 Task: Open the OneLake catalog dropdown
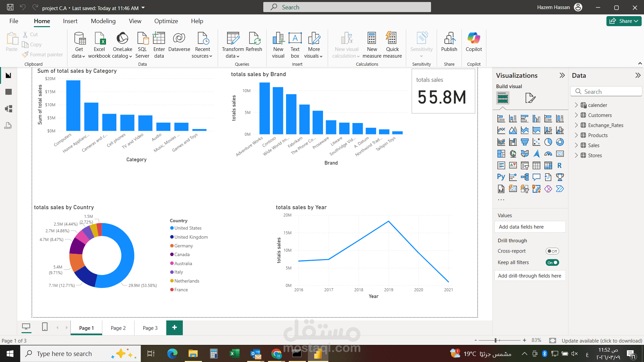tap(122, 45)
